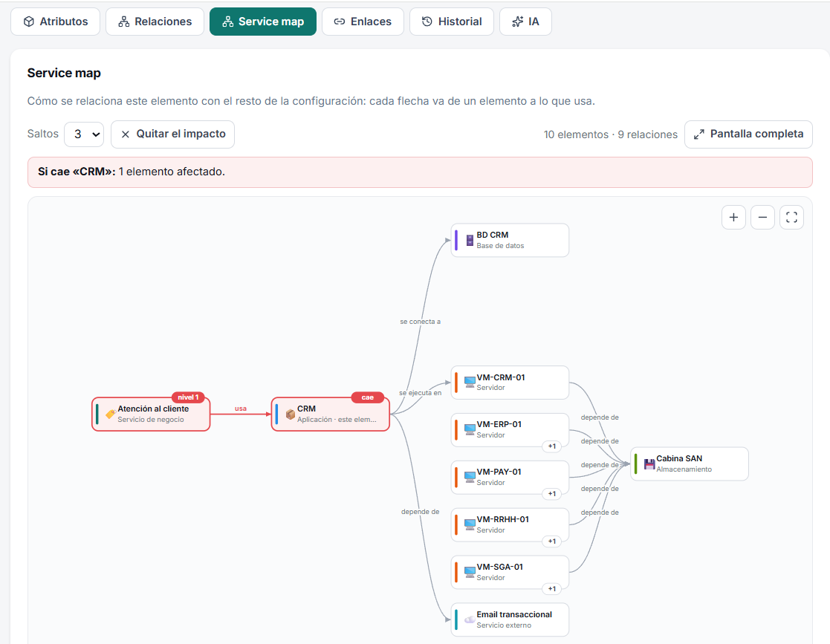Click the CRM package icon
The width and height of the screenshot is (830, 644).
point(290,414)
